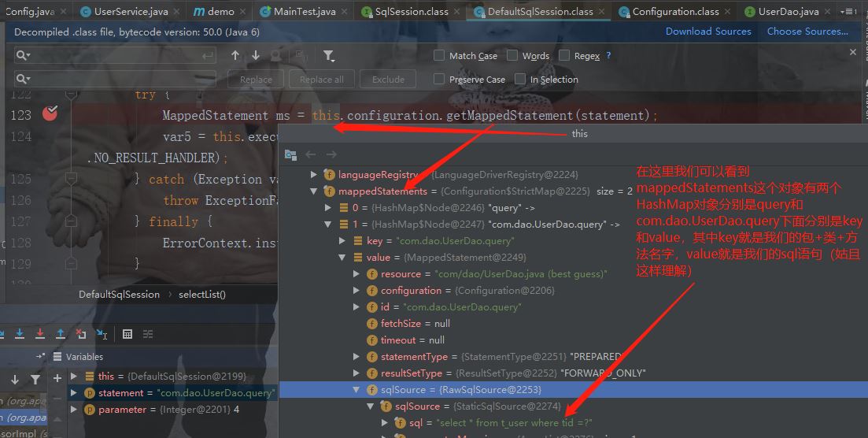Open the search filter funnel icon

pyautogui.click(x=329, y=55)
